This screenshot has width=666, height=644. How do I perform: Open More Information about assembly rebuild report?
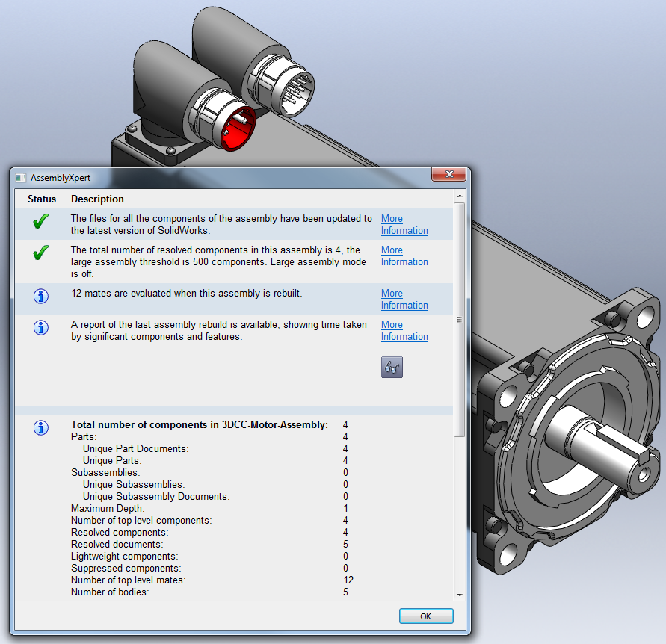[404, 331]
